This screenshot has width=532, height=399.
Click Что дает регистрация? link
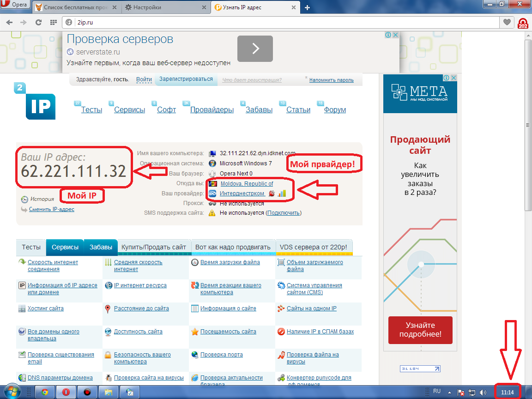(252, 80)
